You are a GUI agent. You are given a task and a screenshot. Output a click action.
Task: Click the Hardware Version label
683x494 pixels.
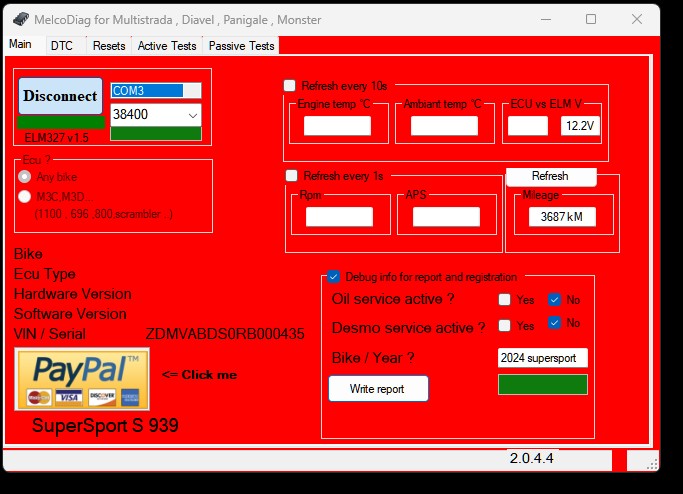73,294
